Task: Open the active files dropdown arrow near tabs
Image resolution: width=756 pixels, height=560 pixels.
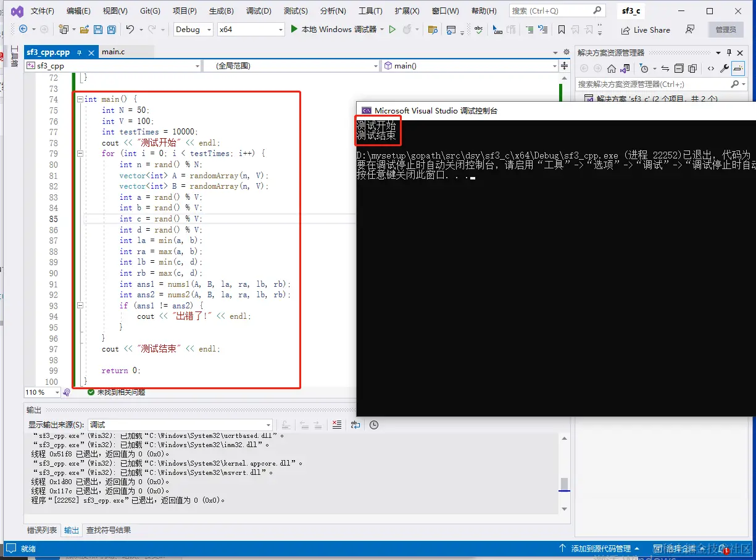Action: click(555, 53)
